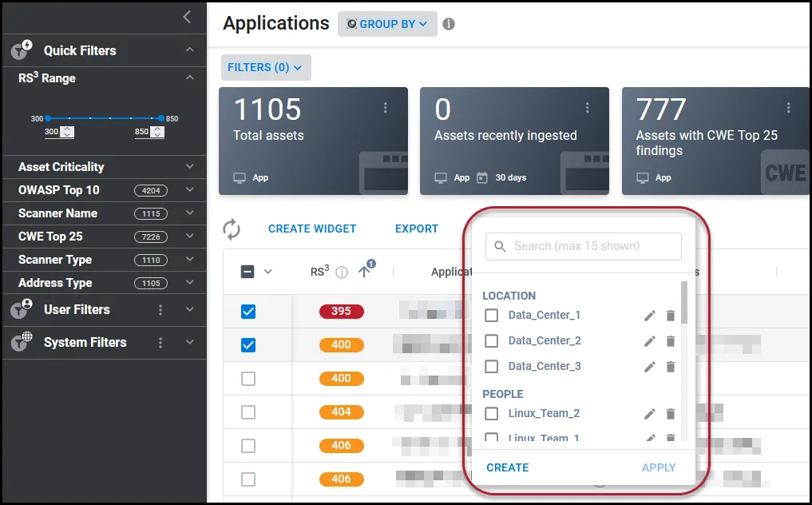This screenshot has height=505, width=812.
Task: Click the Quick Filters funnel icon
Action: click(22, 50)
